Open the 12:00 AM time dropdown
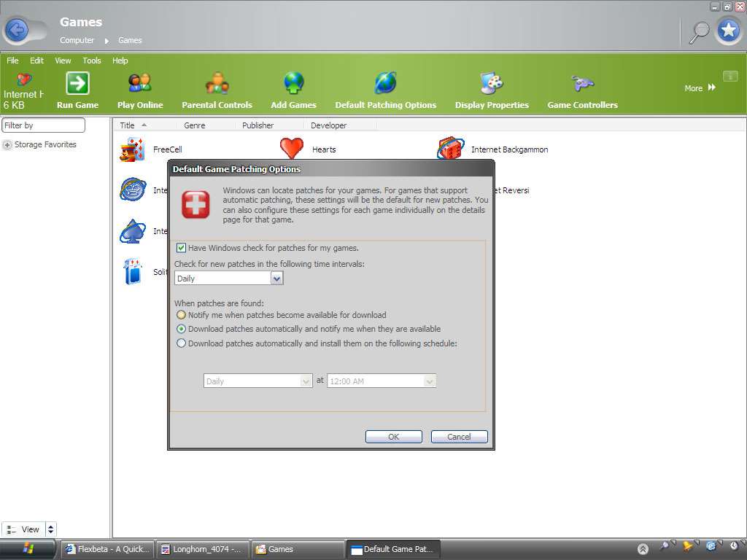The width and height of the screenshot is (747, 560). point(429,381)
